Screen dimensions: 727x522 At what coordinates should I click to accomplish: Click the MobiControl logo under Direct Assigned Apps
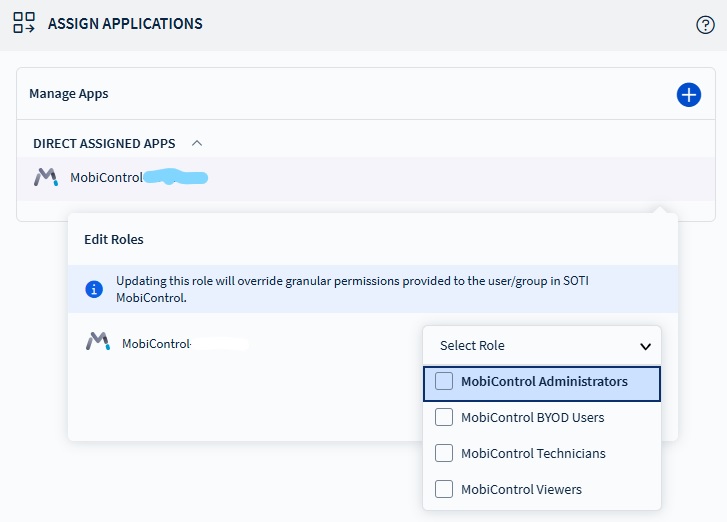point(46,178)
